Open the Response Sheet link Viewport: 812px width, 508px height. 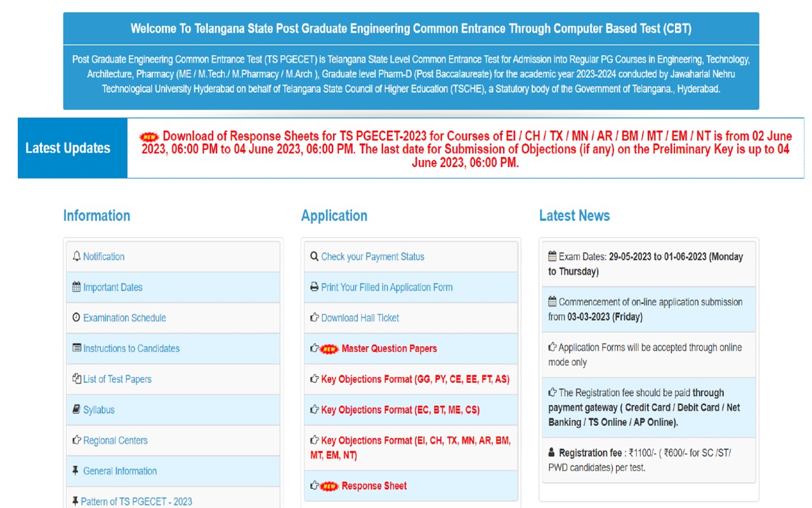click(x=374, y=486)
